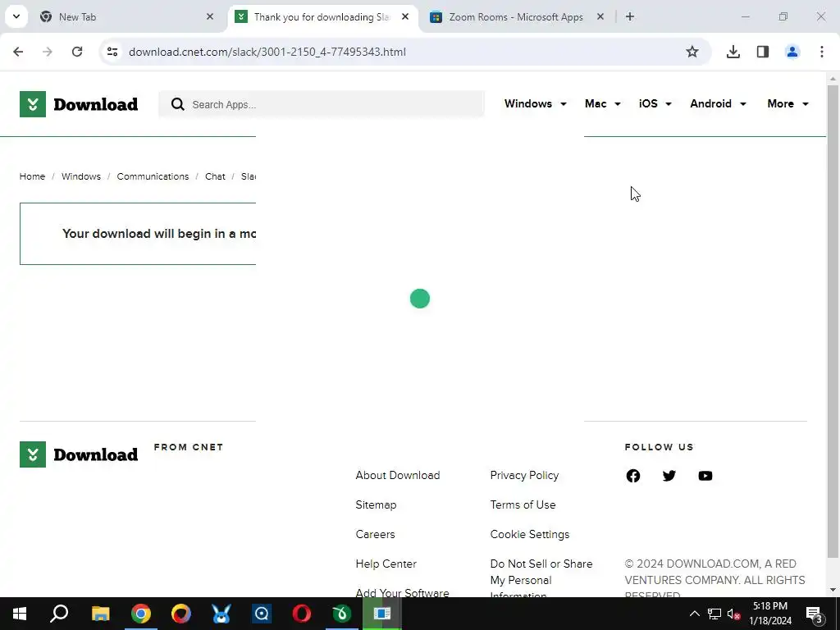The width and height of the screenshot is (840, 630).
Task: Open Communications breadcrumb link
Action: tap(153, 177)
